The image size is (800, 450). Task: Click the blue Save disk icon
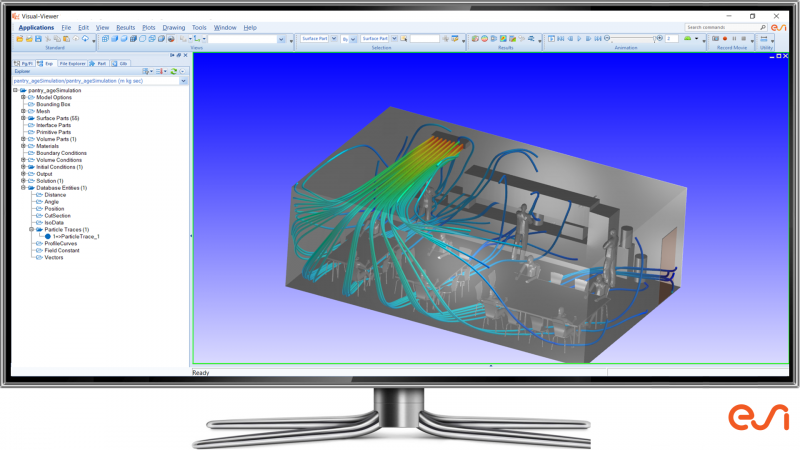[38, 39]
